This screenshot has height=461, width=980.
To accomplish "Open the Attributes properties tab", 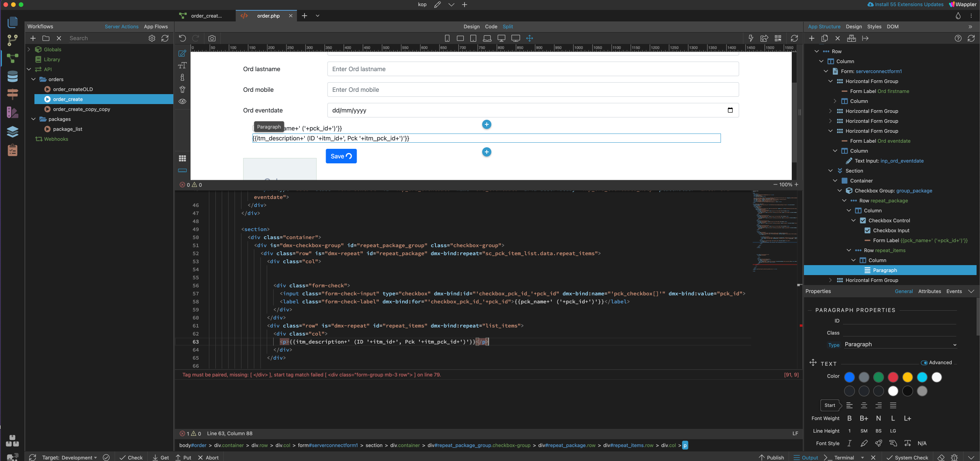I will coord(929,292).
